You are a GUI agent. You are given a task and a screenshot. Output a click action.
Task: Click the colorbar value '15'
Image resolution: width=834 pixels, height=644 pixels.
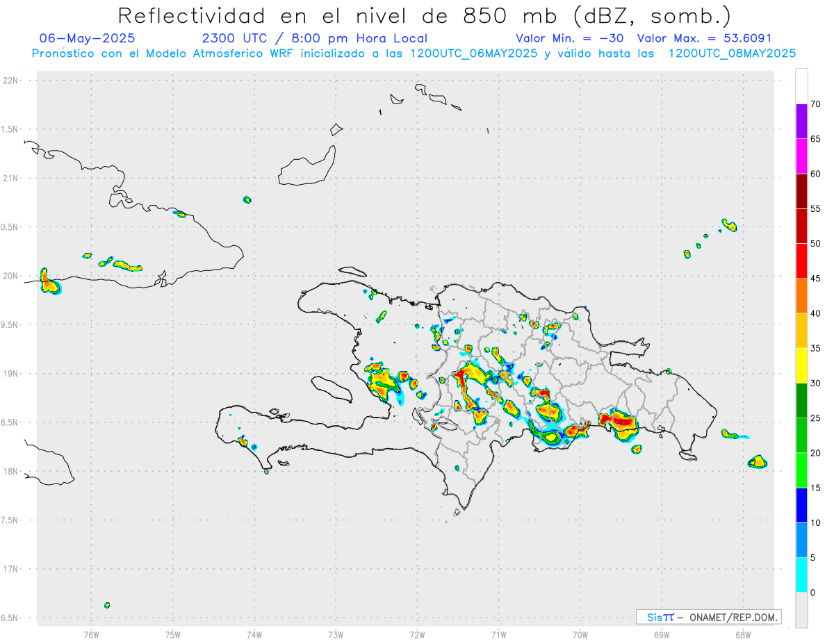click(x=816, y=488)
